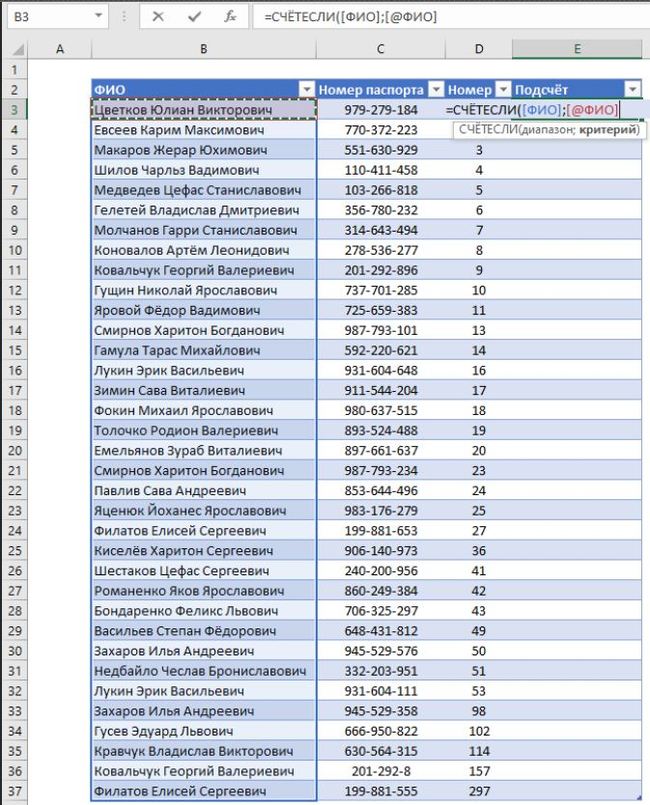
Task: Click cell Емельянов Зураб Виталиевич
Action: tap(204, 451)
